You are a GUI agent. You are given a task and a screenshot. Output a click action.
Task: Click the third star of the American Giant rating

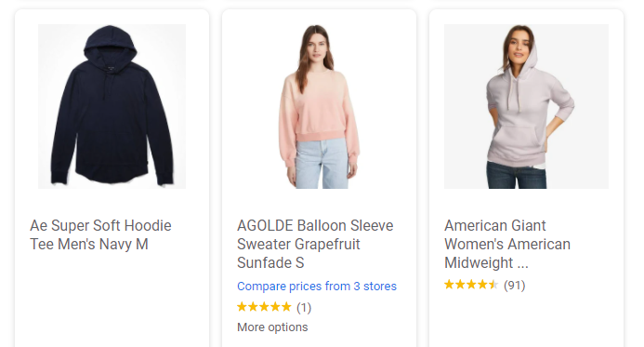[471, 285]
